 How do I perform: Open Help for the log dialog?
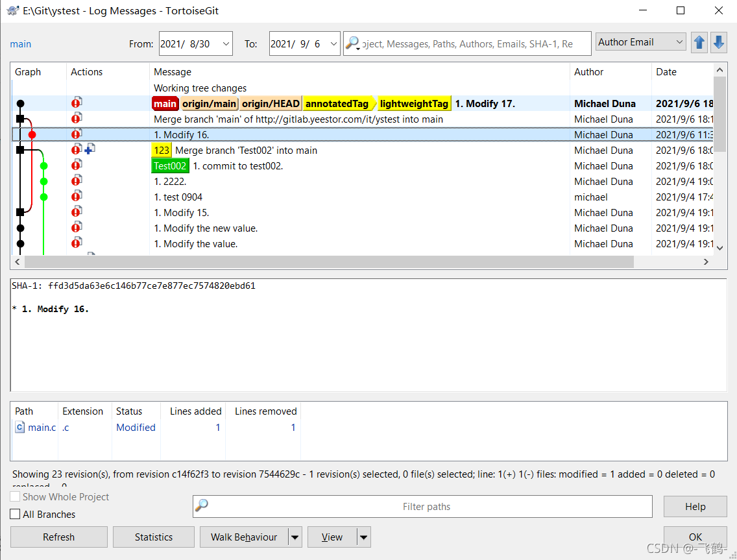tap(695, 506)
